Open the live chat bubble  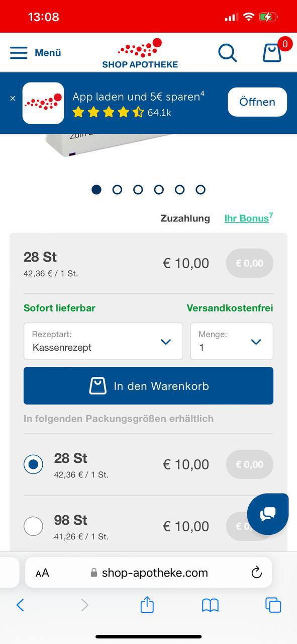268,514
